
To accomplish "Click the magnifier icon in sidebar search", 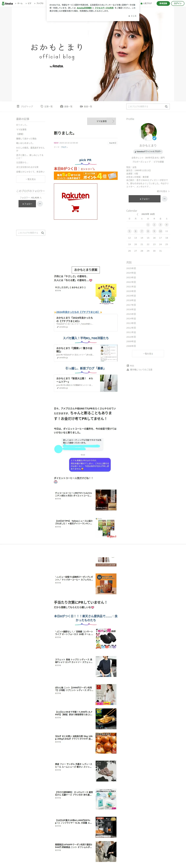I will pyautogui.click(x=43, y=233).
